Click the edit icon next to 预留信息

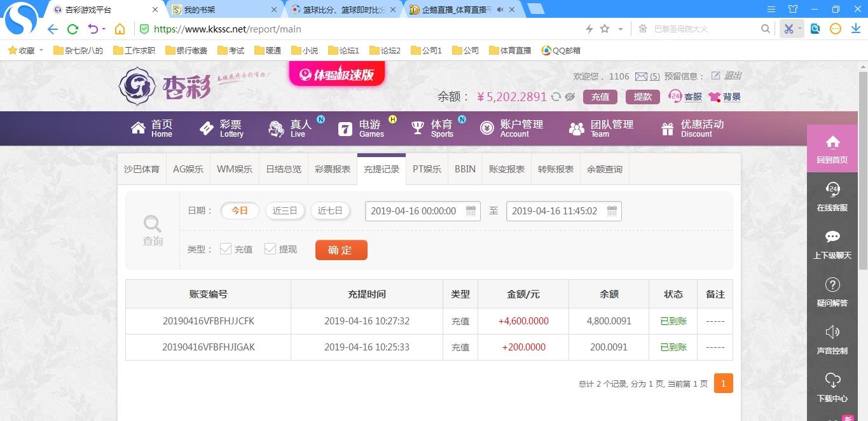[x=715, y=76]
